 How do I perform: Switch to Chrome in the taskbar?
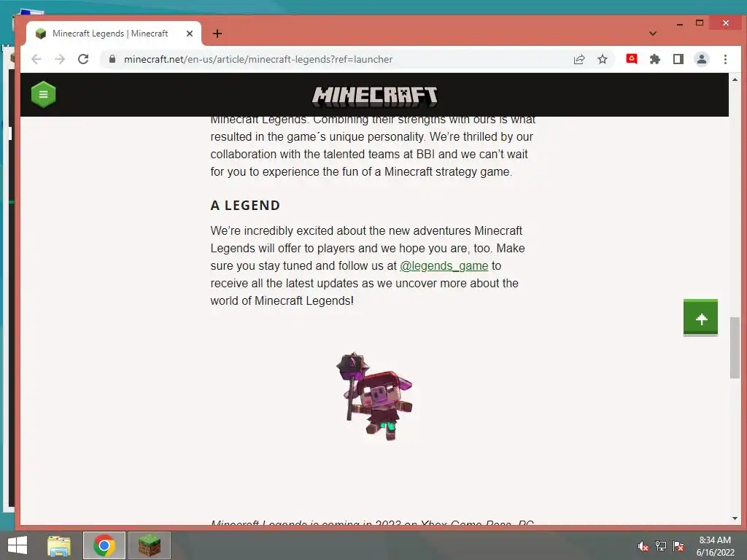click(104, 545)
